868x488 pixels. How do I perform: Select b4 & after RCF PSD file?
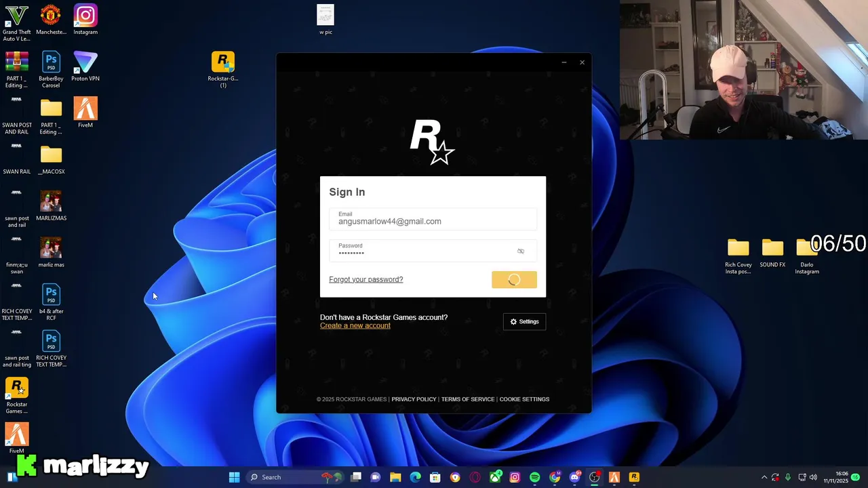51,302
